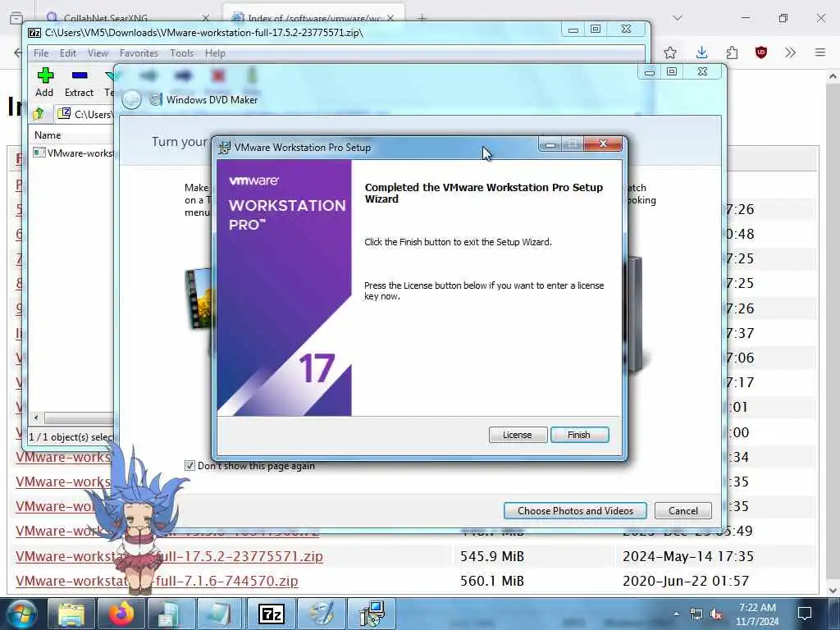The width and height of the screenshot is (840, 630).
Task: Switch to the installer taskbar icon
Action: 372,614
